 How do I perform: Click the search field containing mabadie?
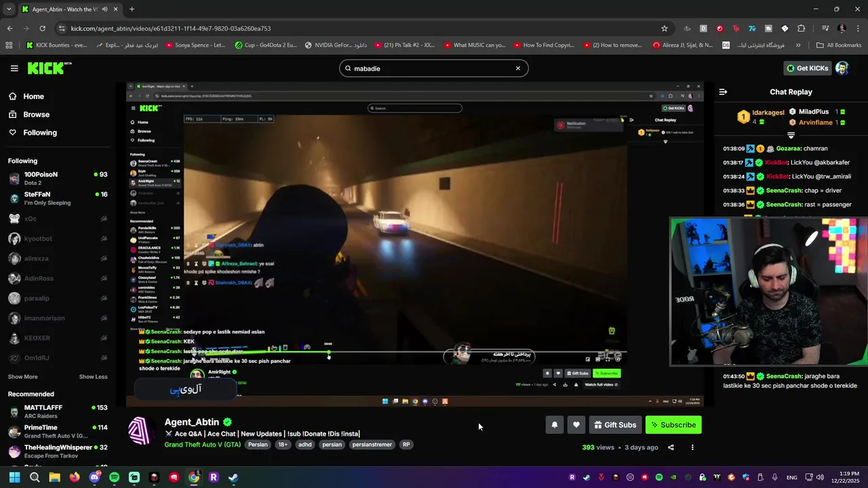[x=433, y=68]
